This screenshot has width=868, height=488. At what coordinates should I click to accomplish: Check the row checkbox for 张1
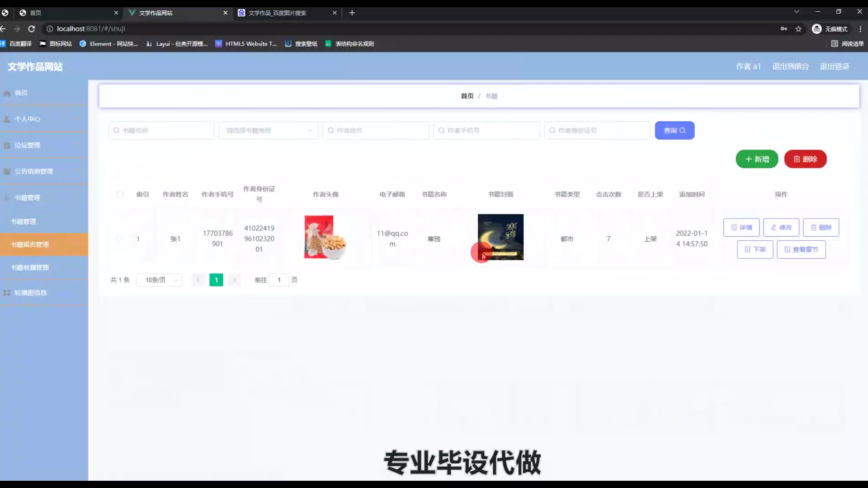[119, 239]
